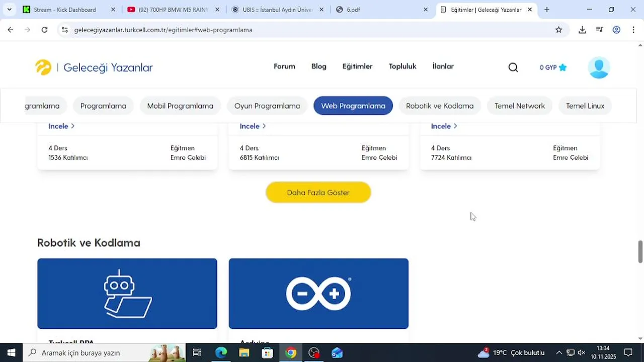Open Microsoft Store from the taskbar

point(267,353)
